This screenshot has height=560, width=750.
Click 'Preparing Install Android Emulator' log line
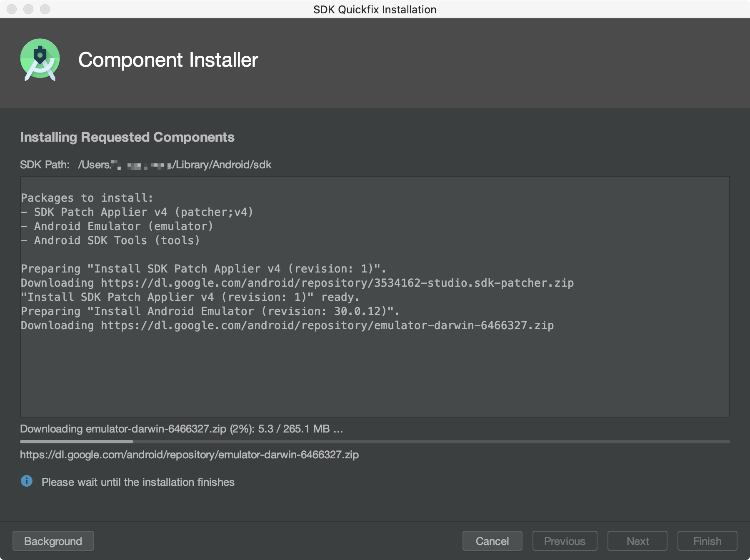click(210, 311)
